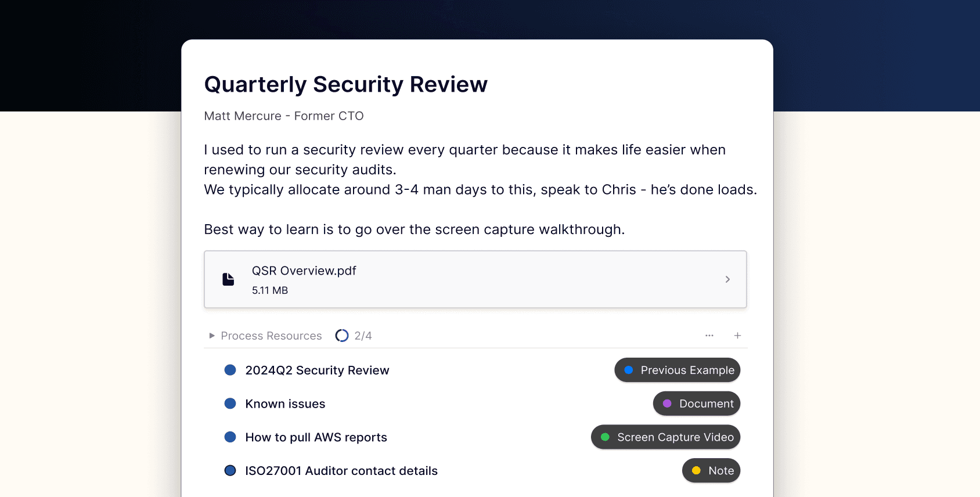
Task: Toggle the circle beside ISO27001 Auditor contact details
Action: [x=230, y=471]
